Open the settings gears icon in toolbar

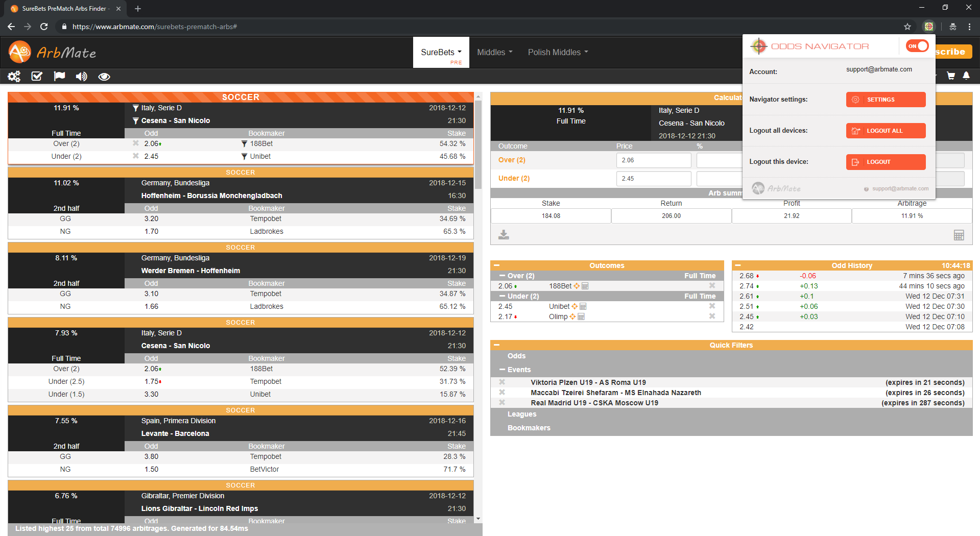coord(14,77)
